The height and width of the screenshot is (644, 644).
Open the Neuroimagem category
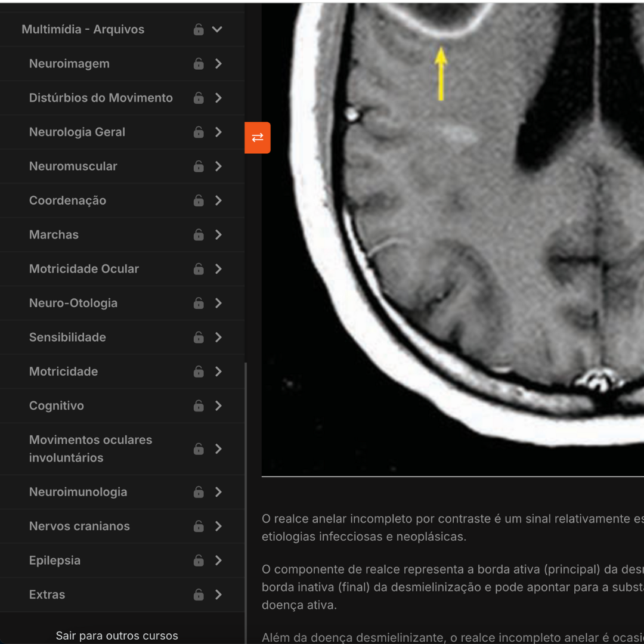coord(69,64)
